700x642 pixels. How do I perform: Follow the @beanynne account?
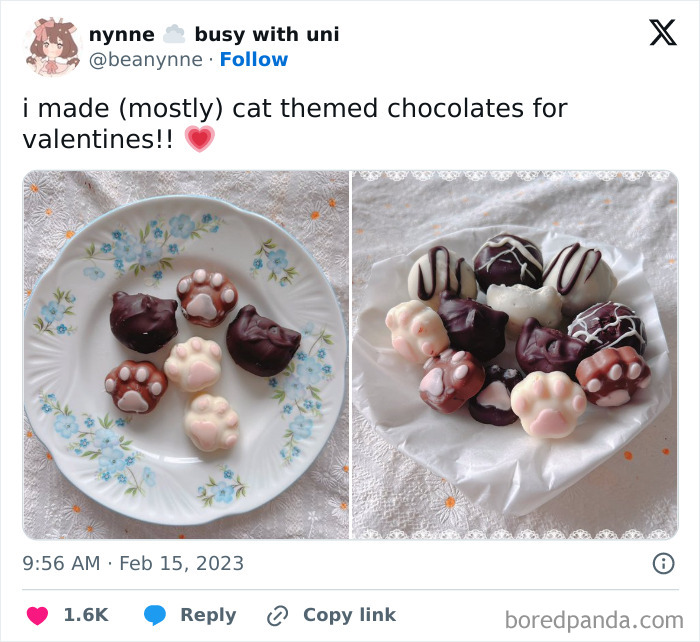click(x=254, y=59)
